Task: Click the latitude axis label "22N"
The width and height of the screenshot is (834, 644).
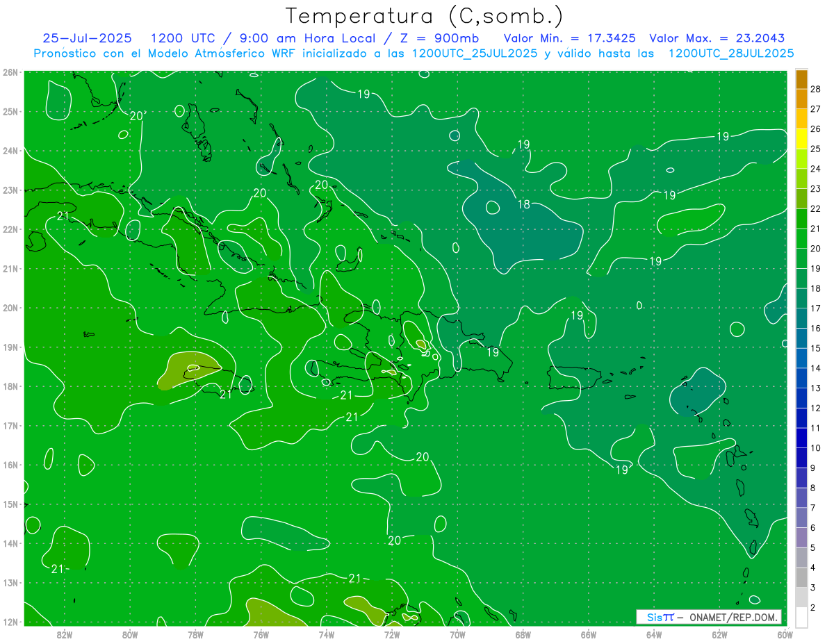Action: coord(10,229)
